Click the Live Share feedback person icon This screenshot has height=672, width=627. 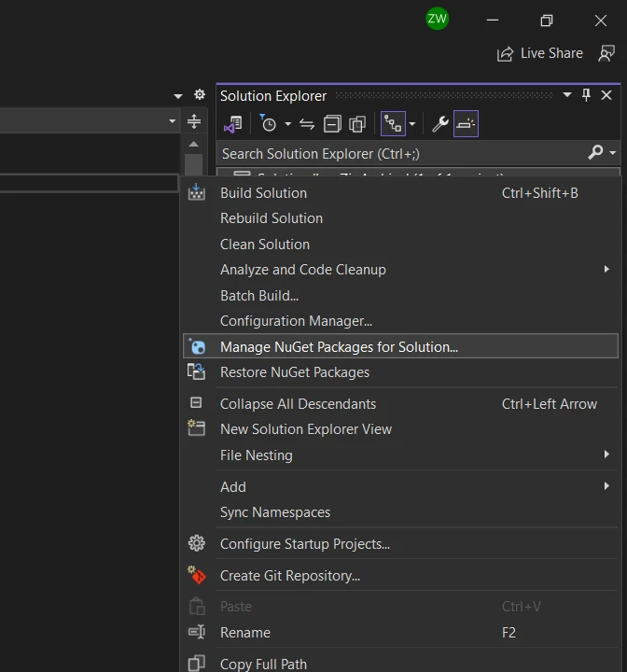pyautogui.click(x=607, y=53)
